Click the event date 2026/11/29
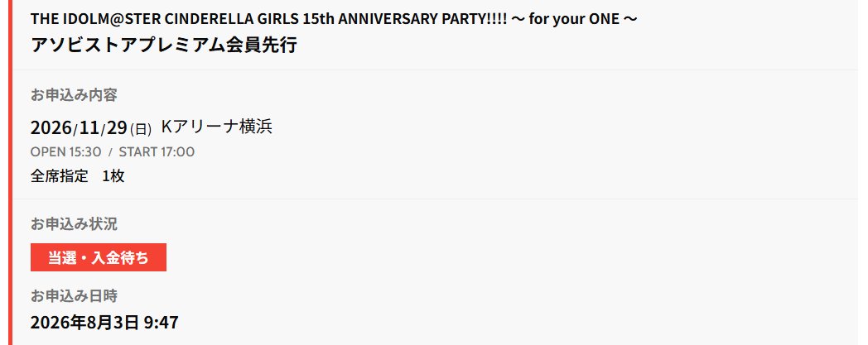Viewport: 868px width, 345px height. click(x=80, y=127)
